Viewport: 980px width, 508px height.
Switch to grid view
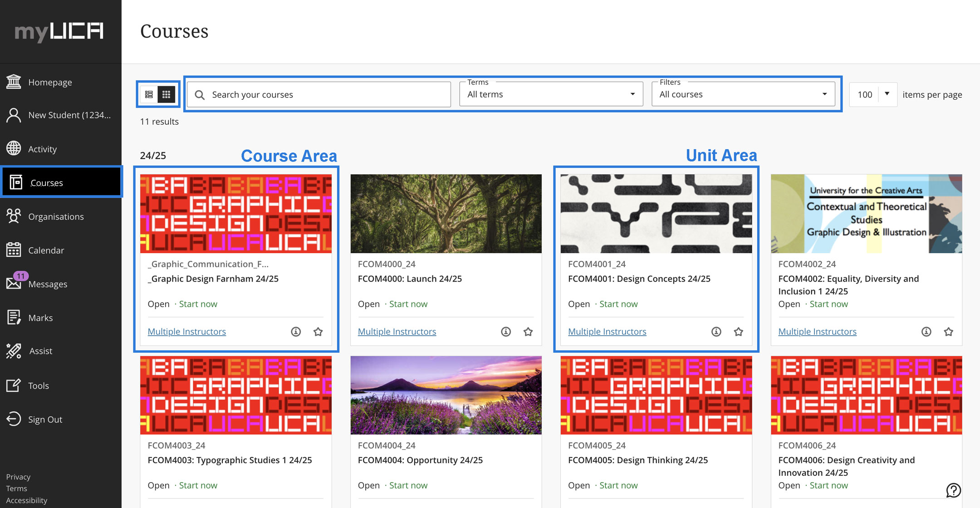[x=167, y=94]
